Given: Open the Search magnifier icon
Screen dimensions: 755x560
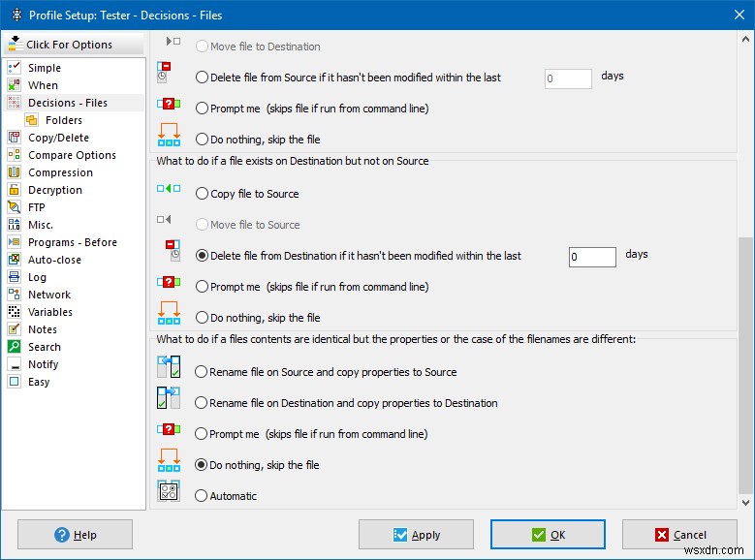Looking at the screenshot, I should click(14, 347).
